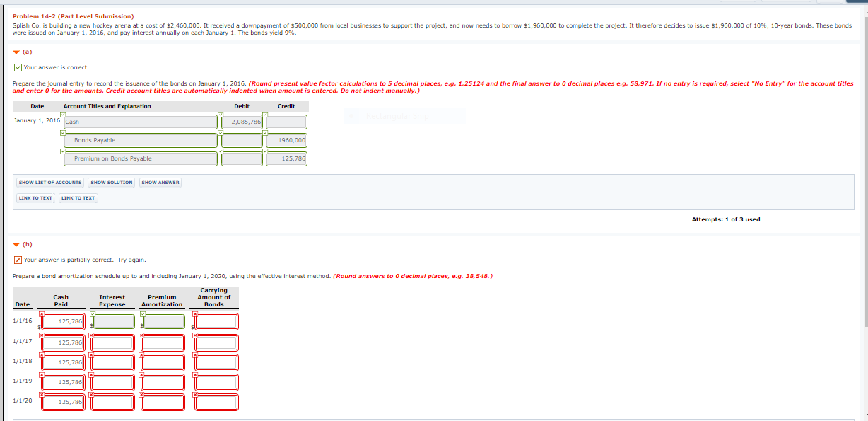This screenshot has height=421, width=868.
Task: Click the red X above 1/1/16 Carrying Amount field
Action: [x=195, y=314]
